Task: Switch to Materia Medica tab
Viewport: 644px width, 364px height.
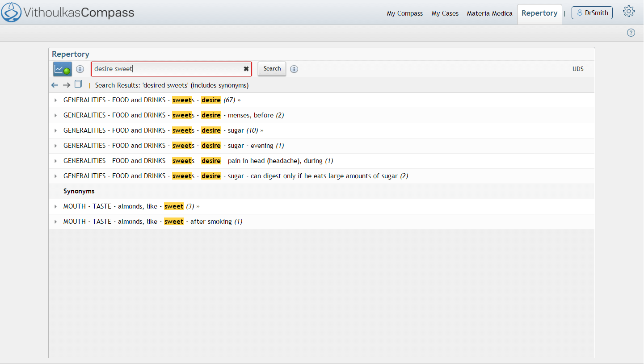Action: [x=489, y=13]
